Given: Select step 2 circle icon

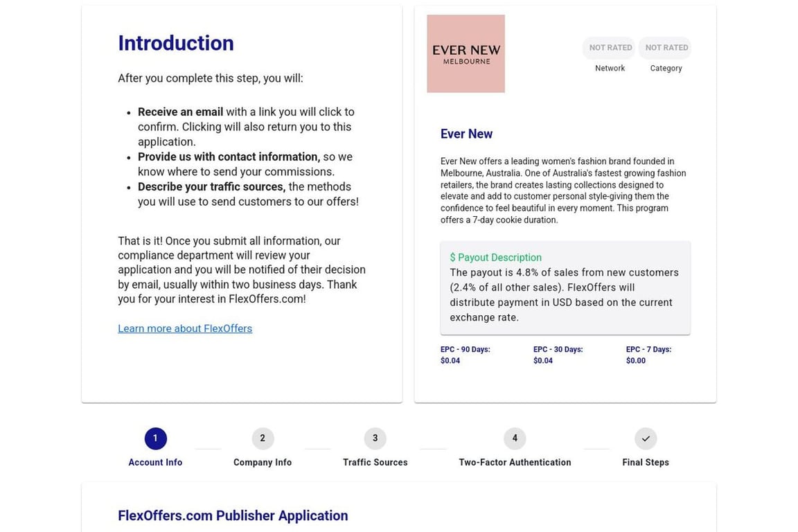Looking at the screenshot, I should (x=263, y=438).
